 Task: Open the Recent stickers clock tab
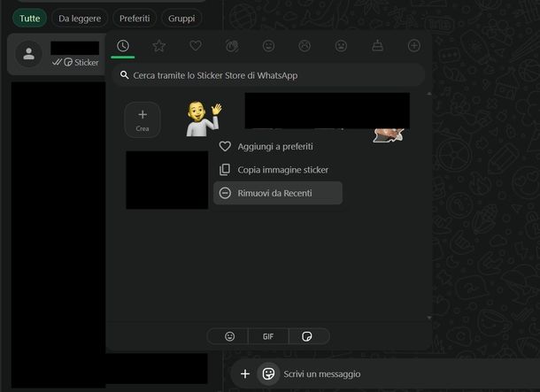[x=123, y=46]
